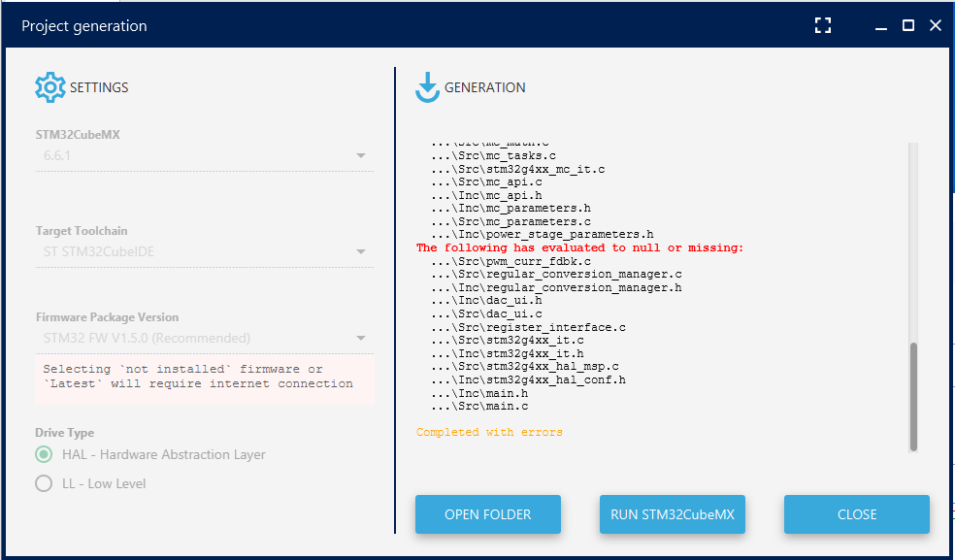Click the RUN STM32CubeMX button
The width and height of the screenshot is (955, 560).
(x=673, y=514)
